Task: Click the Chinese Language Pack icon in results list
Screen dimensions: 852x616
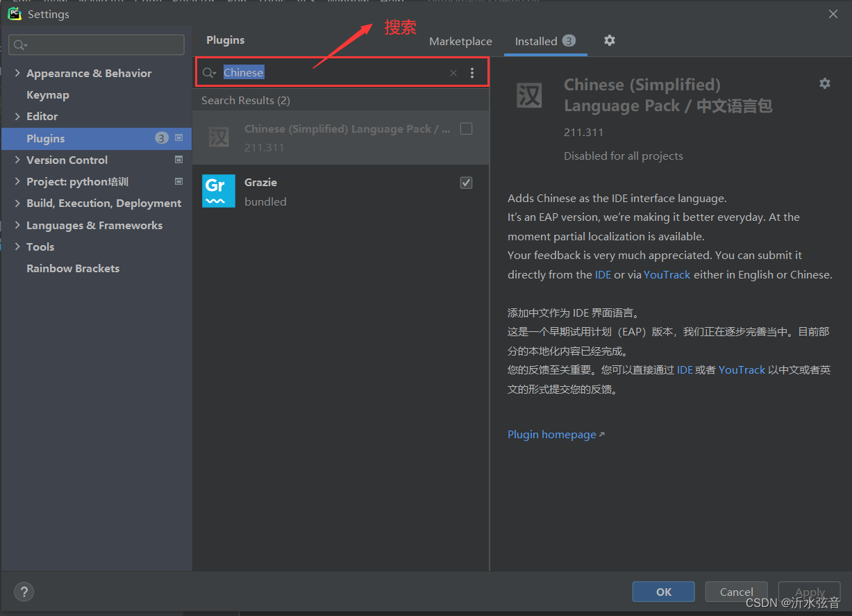Action: pyautogui.click(x=219, y=137)
